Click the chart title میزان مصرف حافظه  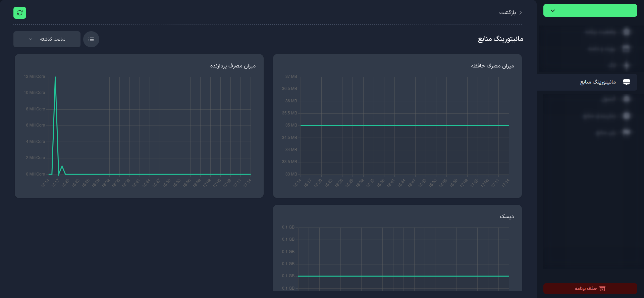tap(492, 66)
